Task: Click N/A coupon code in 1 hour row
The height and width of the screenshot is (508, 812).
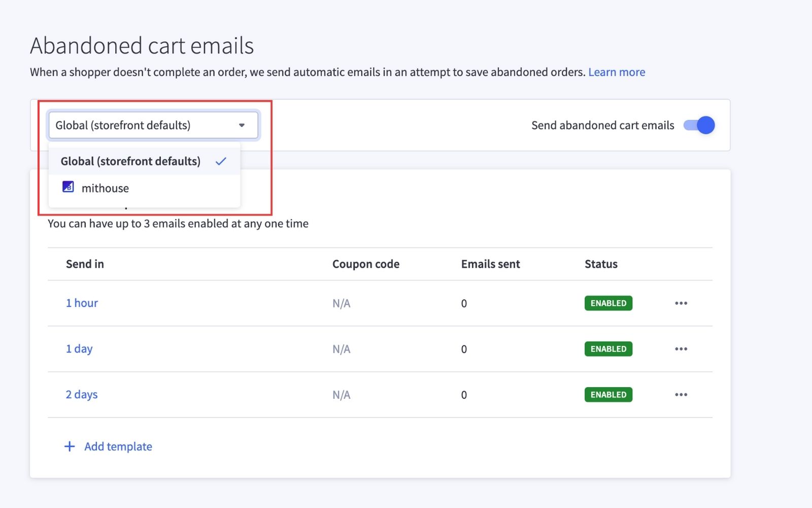Action: (342, 304)
